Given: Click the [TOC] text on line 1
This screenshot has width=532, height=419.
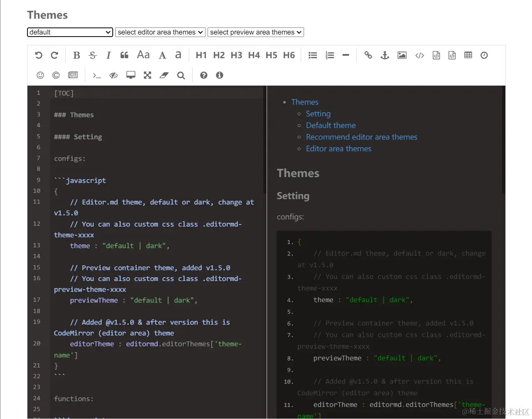Looking at the screenshot, I should click(x=64, y=93).
